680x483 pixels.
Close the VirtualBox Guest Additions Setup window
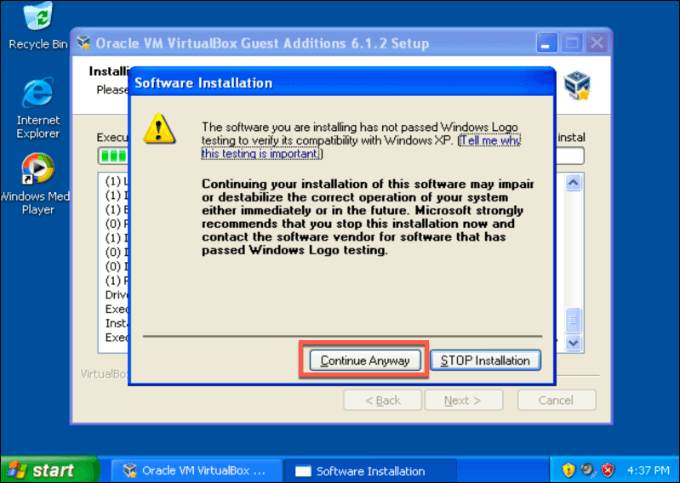pos(597,43)
